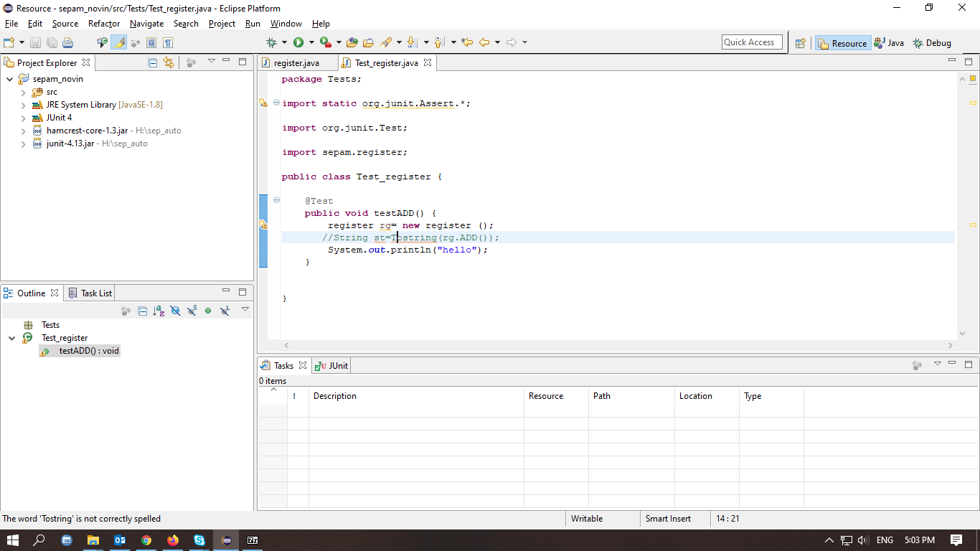Open the Java perspective button

(889, 42)
